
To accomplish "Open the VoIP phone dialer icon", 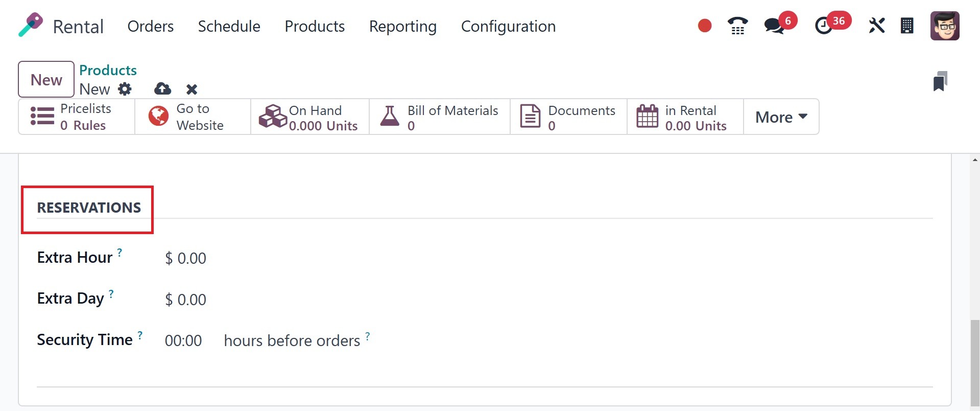I will pos(737,26).
